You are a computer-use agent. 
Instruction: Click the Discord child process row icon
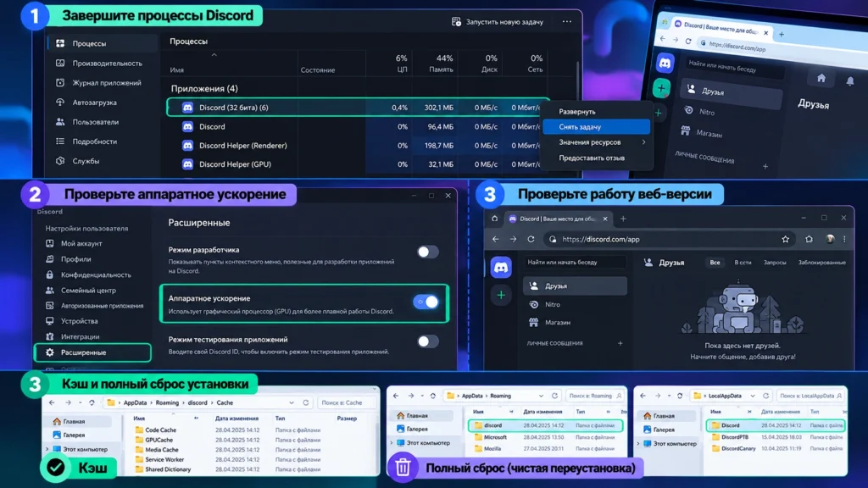click(187, 127)
